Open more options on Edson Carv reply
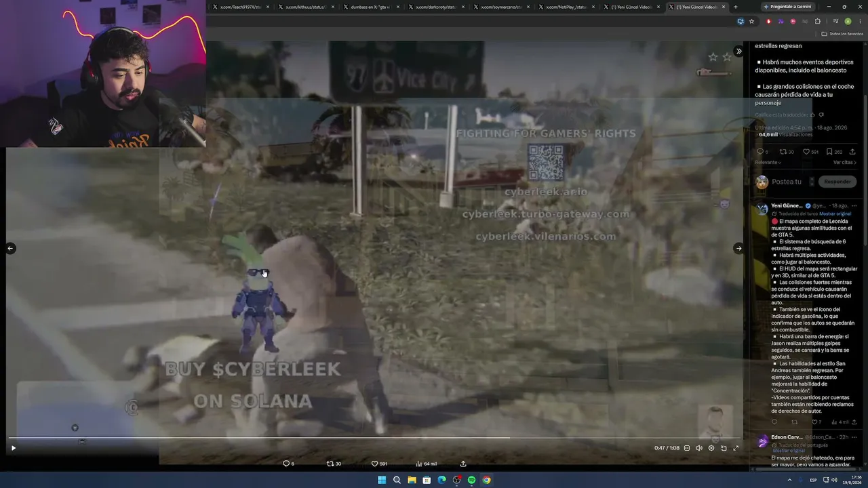Image resolution: width=868 pixels, height=488 pixels. pyautogui.click(x=854, y=437)
